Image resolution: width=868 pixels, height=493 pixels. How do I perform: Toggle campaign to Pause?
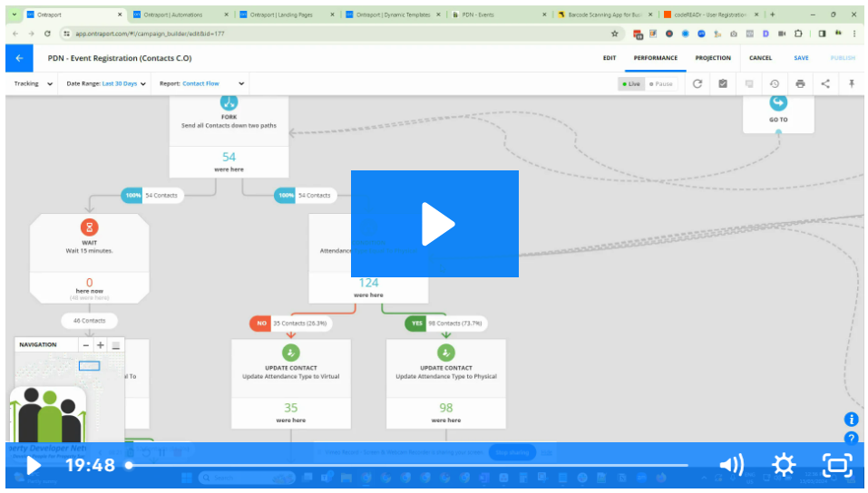coord(661,83)
